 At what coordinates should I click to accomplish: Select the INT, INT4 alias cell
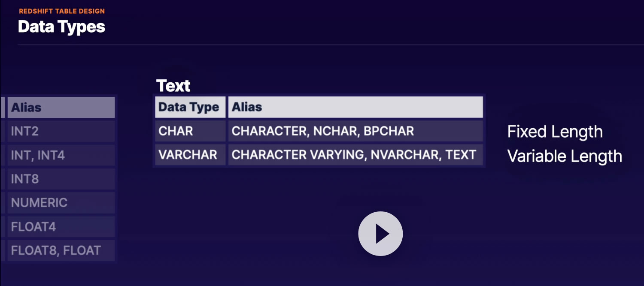(61, 155)
